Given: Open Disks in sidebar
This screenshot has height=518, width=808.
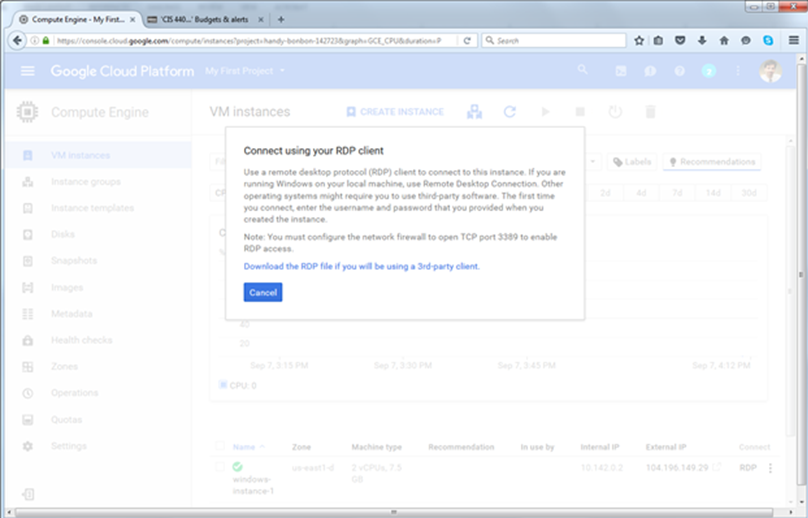Looking at the screenshot, I should (98, 234).
